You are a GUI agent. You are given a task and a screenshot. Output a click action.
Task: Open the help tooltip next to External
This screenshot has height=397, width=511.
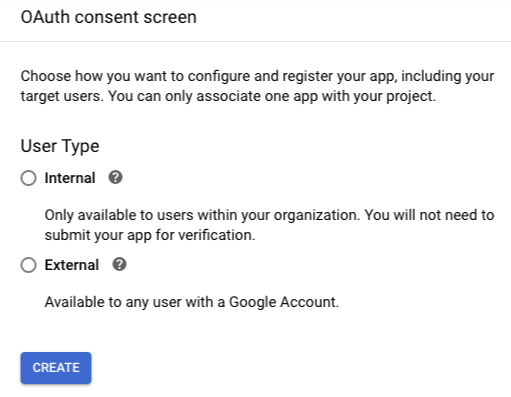click(x=119, y=264)
